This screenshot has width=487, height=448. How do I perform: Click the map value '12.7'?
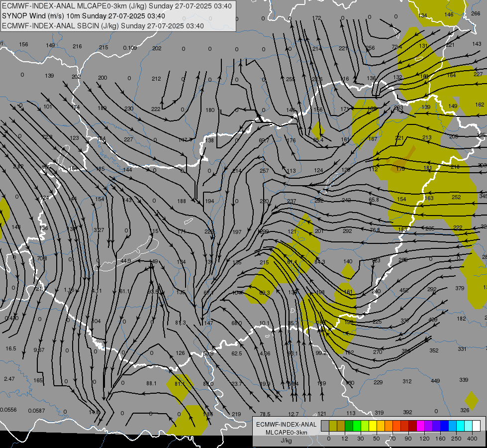[x=293, y=414]
